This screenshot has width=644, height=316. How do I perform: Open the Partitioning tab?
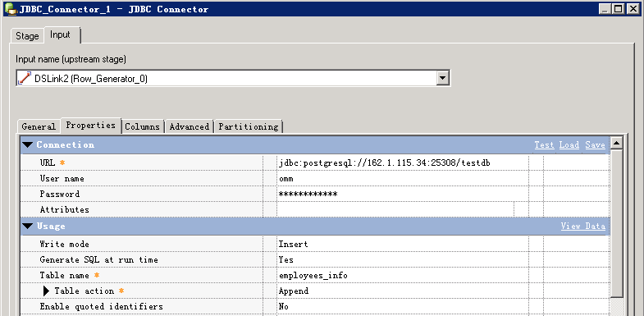point(249,126)
